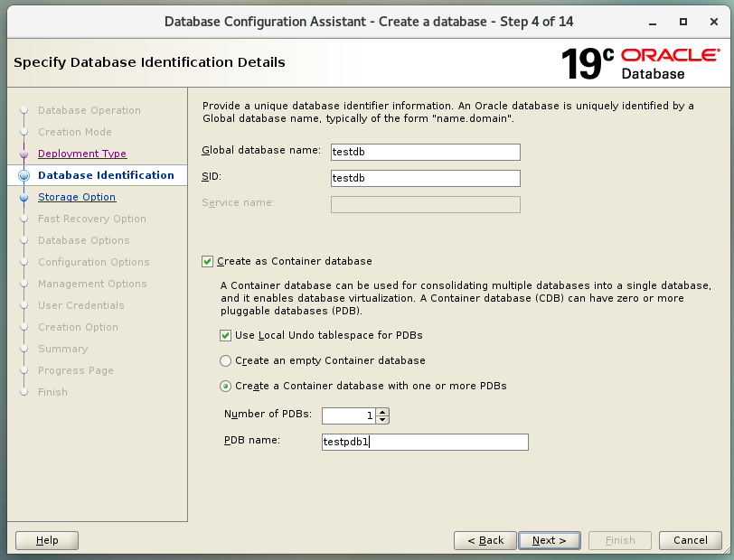Focus the Global database name field
Image resolution: width=734 pixels, height=560 pixels.
[x=426, y=153]
